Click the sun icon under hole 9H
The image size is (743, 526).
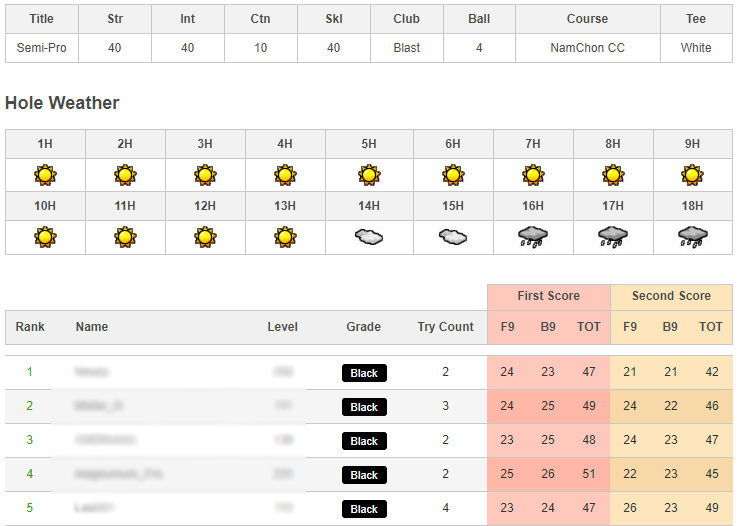(x=692, y=175)
